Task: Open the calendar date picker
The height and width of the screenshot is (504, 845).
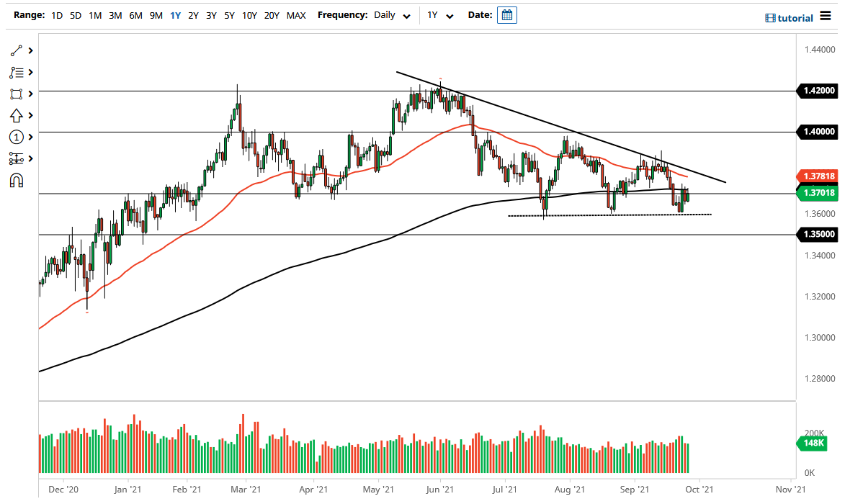Action: pyautogui.click(x=507, y=14)
